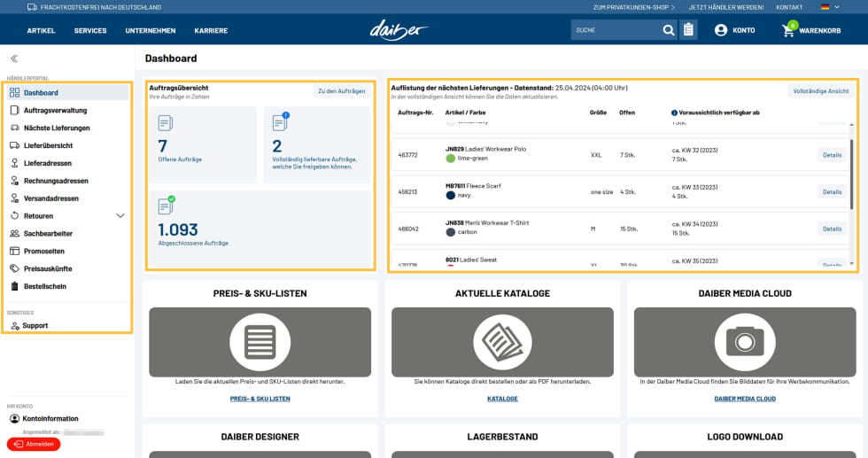Image resolution: width=868 pixels, height=458 pixels.
Task: Click the Daiber Media Cloud camera image
Action: click(745, 342)
